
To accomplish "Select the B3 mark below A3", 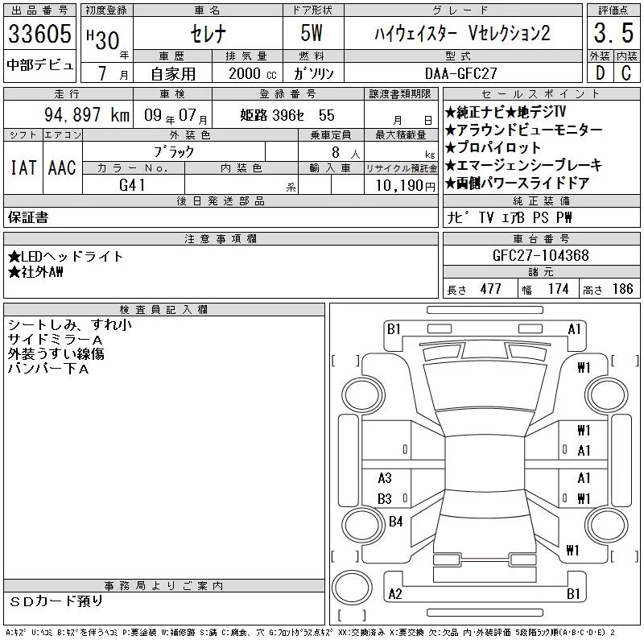I will click(x=385, y=498).
